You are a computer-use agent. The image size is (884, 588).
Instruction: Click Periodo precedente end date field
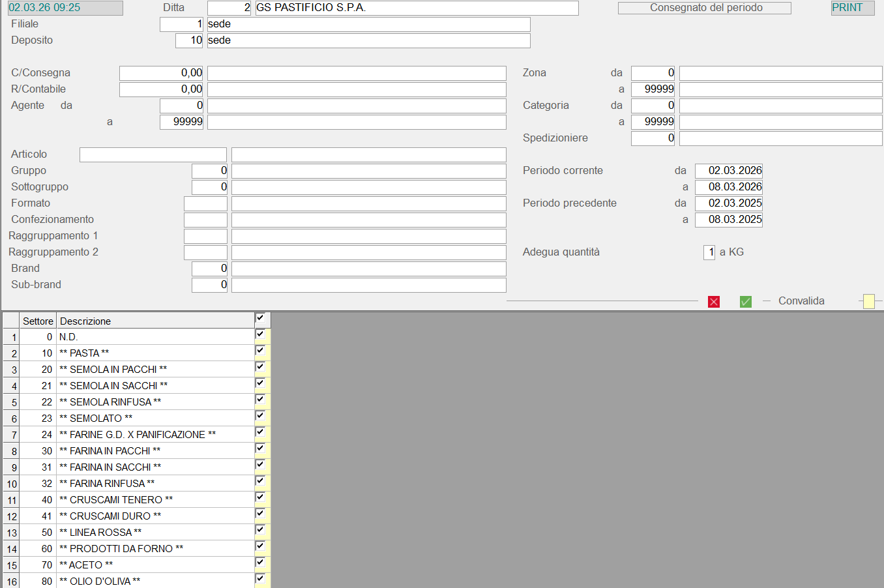[x=728, y=220]
